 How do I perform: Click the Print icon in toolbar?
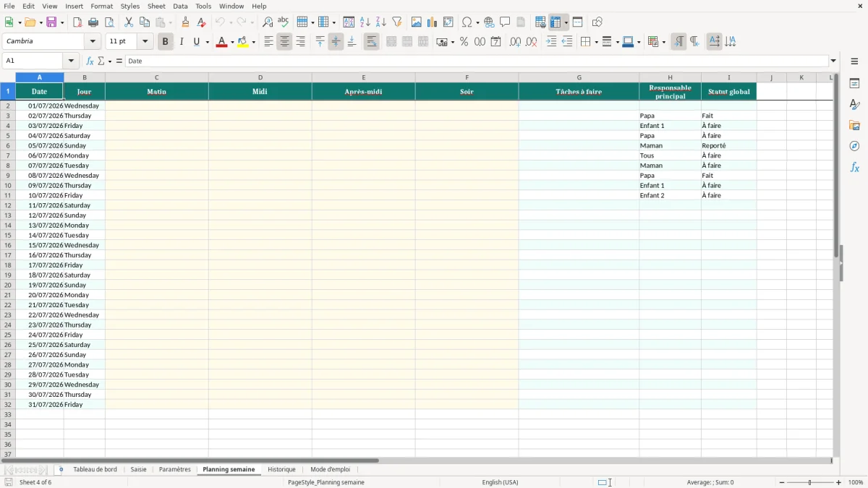tap(93, 22)
